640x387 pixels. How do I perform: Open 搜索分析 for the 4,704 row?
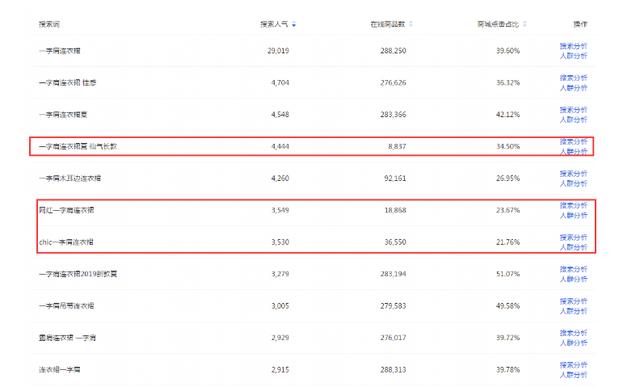[573, 78]
